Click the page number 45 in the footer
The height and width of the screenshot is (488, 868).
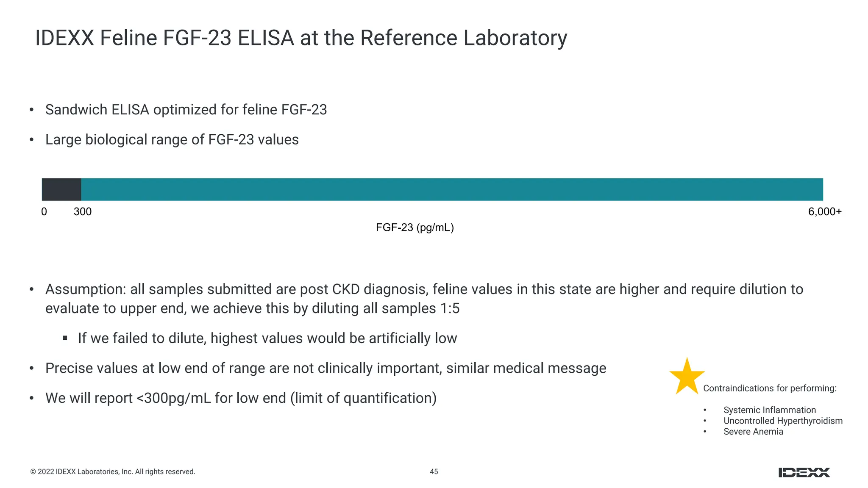pos(434,472)
